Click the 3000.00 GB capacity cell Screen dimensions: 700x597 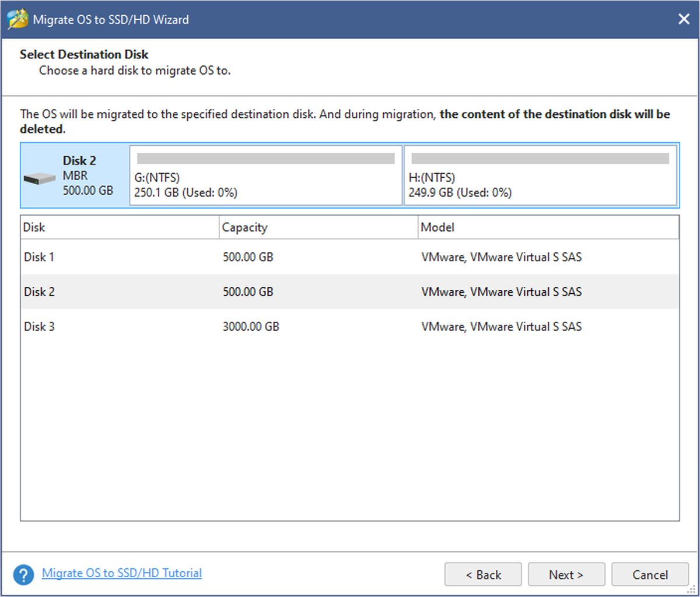(x=251, y=326)
